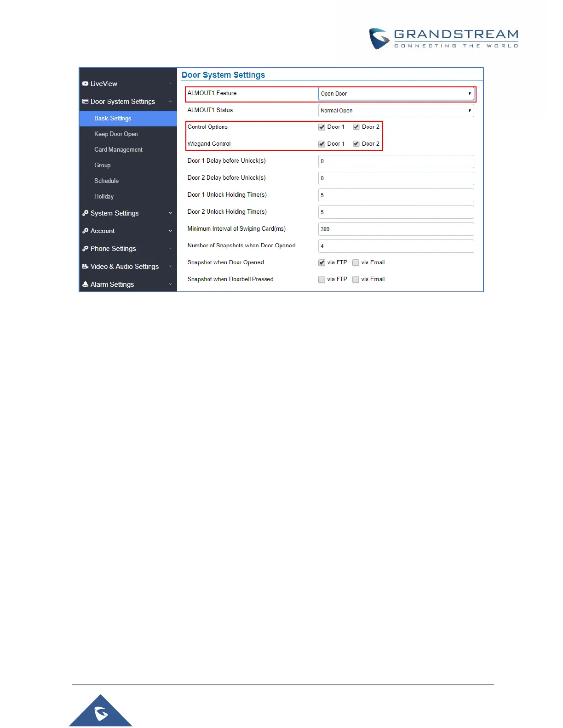The image size is (563, 728).
Task: Click the System Settings wrench icon
Action: coord(85,213)
